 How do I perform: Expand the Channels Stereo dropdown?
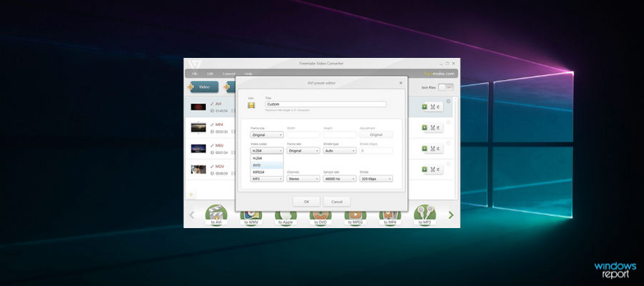[x=303, y=179]
